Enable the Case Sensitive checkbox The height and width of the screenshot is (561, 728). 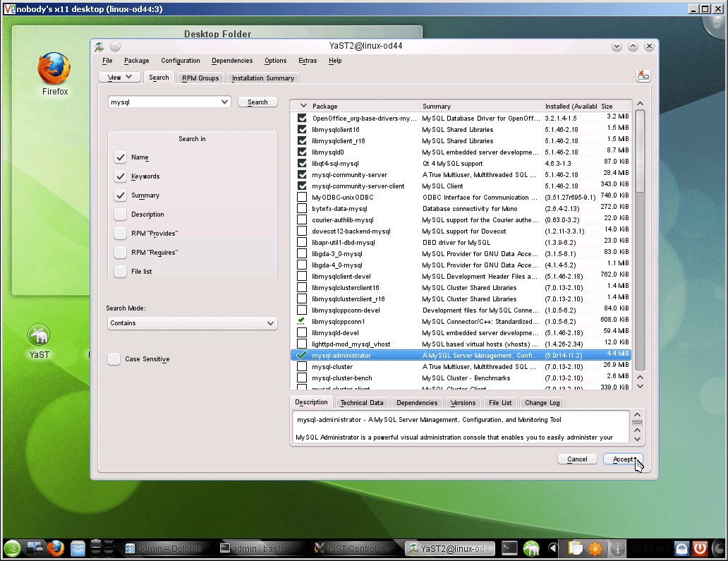(114, 359)
